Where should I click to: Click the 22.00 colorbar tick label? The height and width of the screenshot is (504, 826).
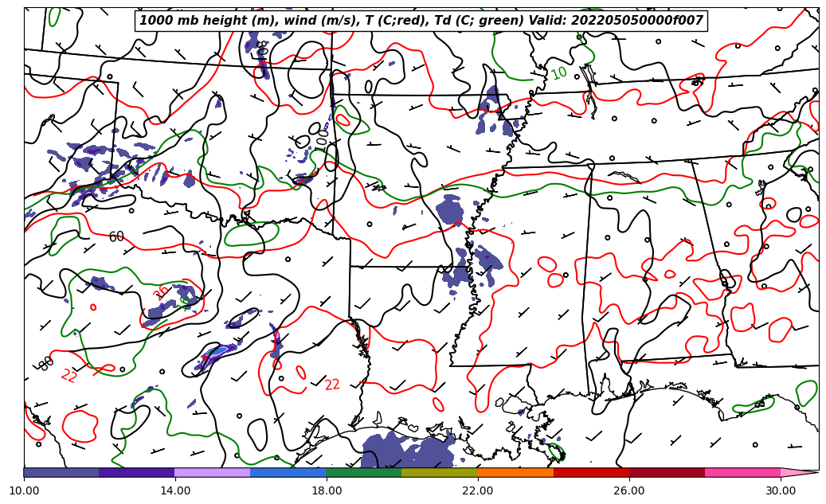click(478, 490)
